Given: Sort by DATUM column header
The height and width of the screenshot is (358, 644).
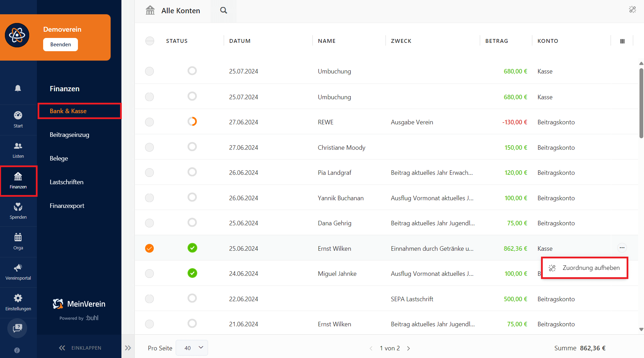Looking at the screenshot, I should click(240, 41).
